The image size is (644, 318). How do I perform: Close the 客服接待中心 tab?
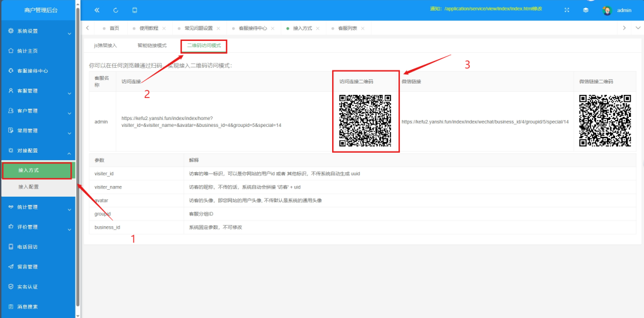point(273,28)
